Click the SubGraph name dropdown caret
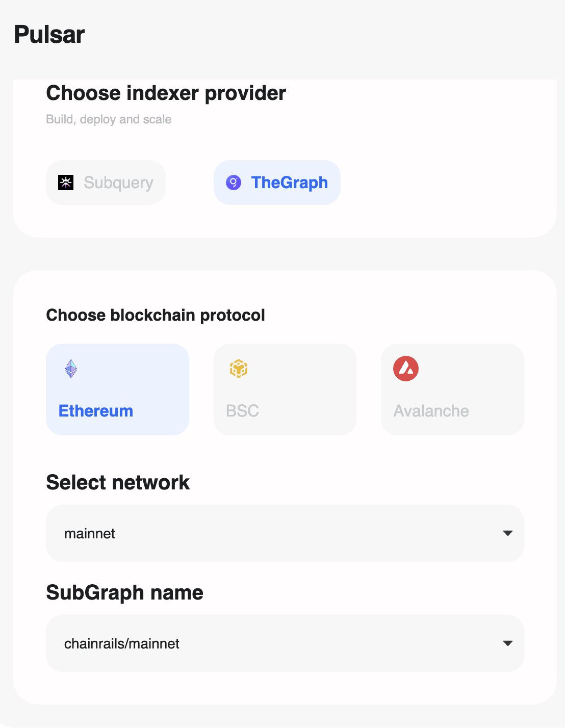 (x=507, y=643)
